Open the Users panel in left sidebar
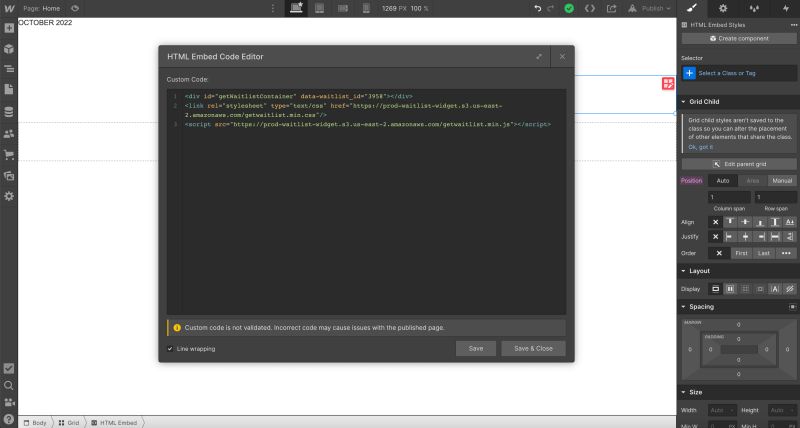This screenshot has height=428, width=800. coord(9,134)
